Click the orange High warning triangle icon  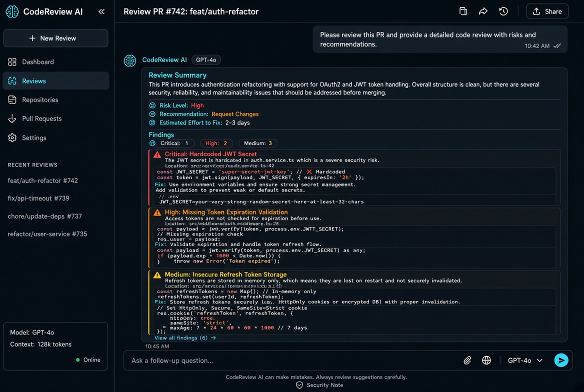[157, 212]
